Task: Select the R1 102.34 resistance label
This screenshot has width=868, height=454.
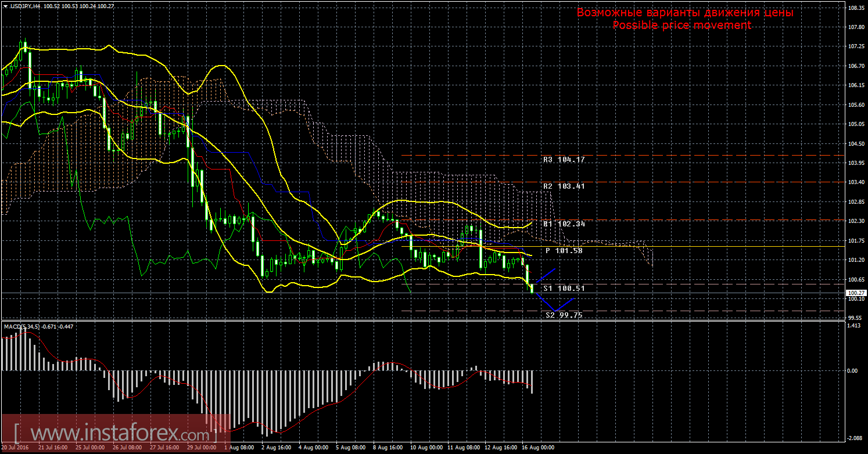Action: pyautogui.click(x=563, y=224)
